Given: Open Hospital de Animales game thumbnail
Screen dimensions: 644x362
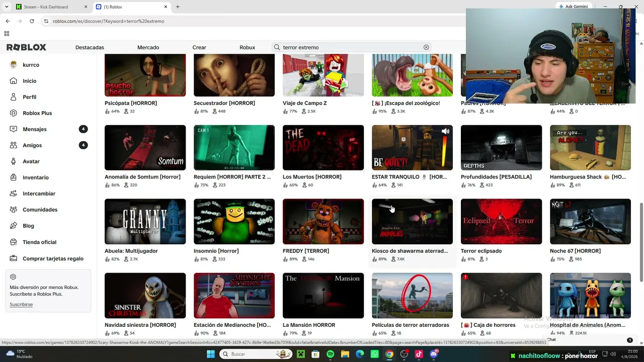Looking at the screenshot, I should tap(590, 296).
